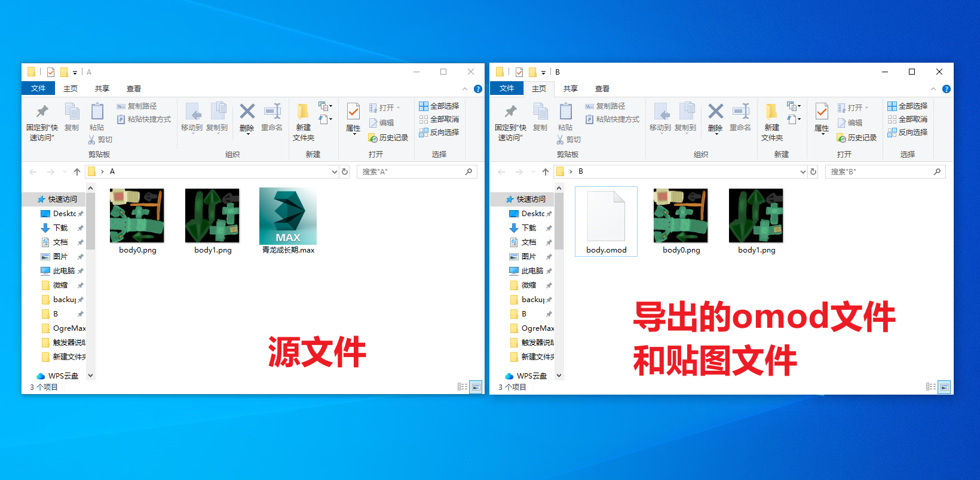Click Select none (全部取消) in window A
980x480 pixels.
click(x=439, y=119)
